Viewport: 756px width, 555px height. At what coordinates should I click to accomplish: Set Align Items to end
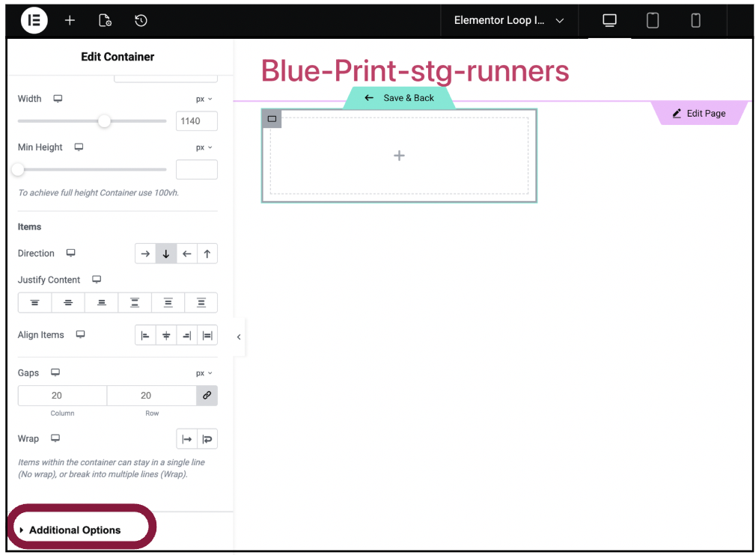click(186, 336)
